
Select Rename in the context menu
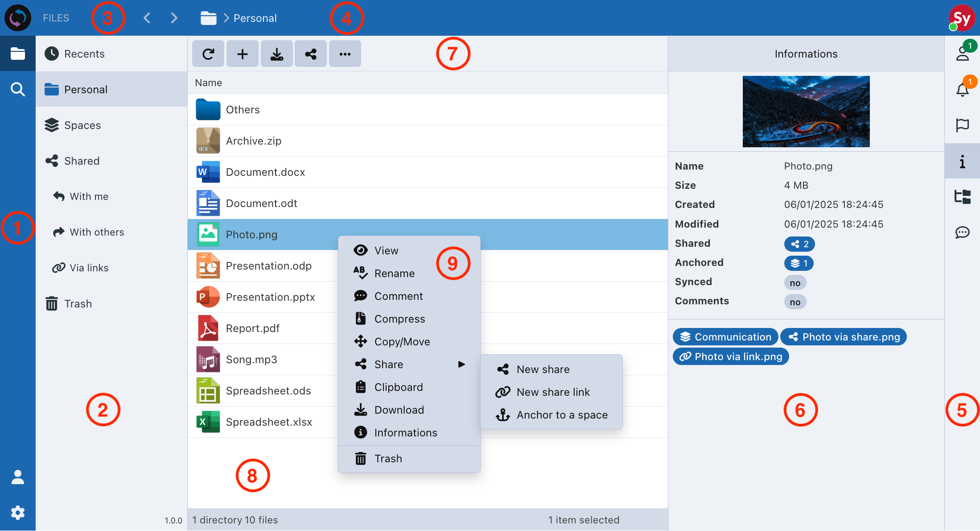click(395, 273)
